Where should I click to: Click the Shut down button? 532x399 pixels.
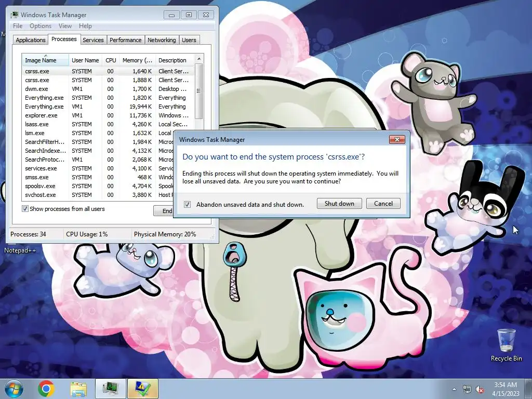(339, 204)
